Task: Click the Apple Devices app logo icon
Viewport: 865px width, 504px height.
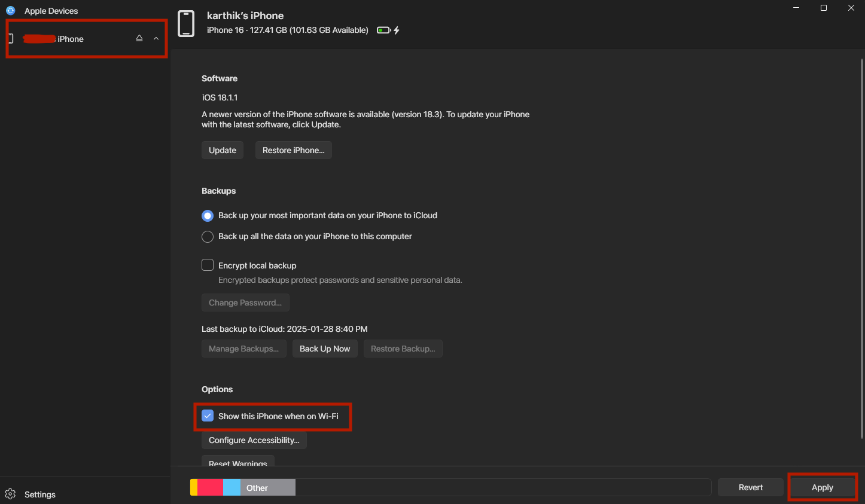Action: 10,11
